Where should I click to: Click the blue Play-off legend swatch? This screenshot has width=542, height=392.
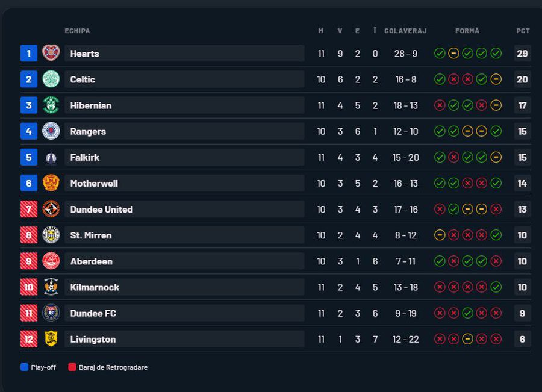point(25,367)
